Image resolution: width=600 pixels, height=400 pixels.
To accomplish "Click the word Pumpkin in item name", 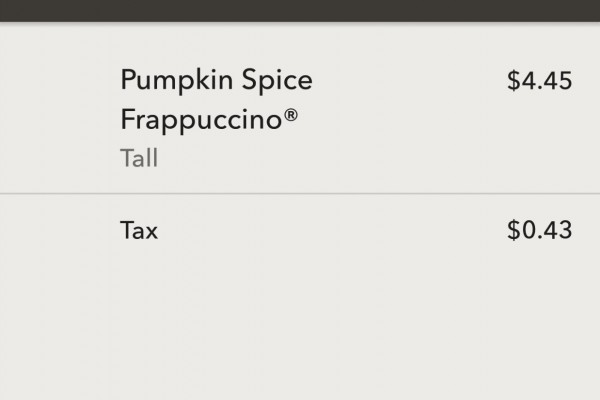I will point(176,82).
